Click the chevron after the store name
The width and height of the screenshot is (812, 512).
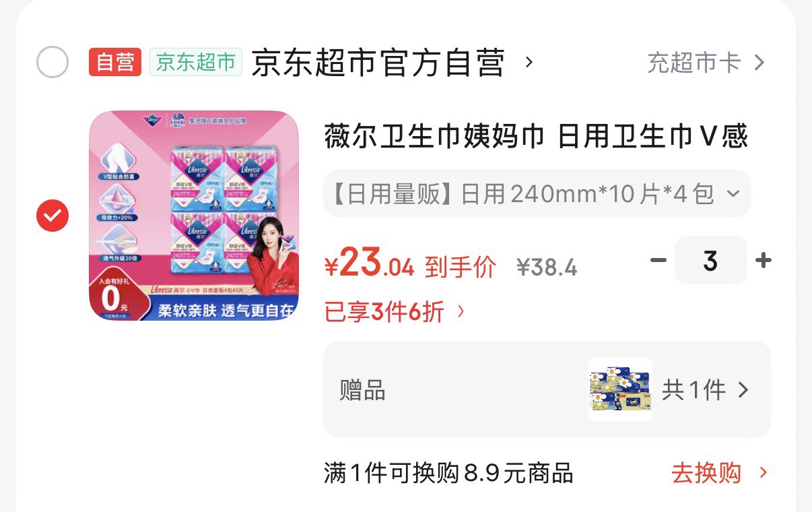point(529,63)
